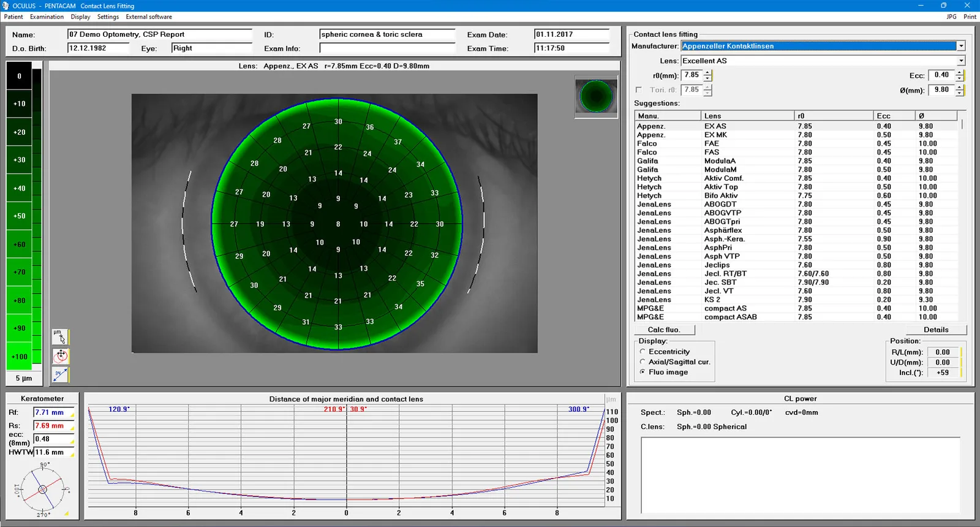This screenshot has height=527, width=980.
Task: Select the JenaLens Jeclips suggestion row
Action: (796, 265)
